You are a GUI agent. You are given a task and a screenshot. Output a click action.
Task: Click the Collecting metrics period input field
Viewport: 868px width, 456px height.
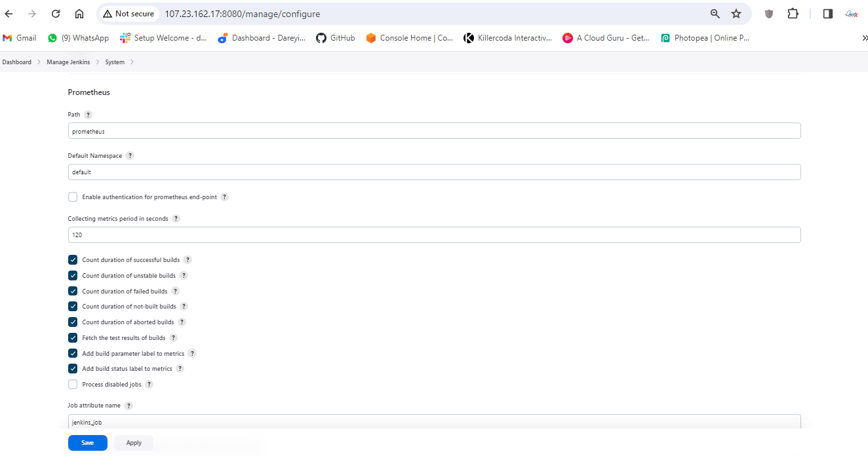[x=434, y=235]
